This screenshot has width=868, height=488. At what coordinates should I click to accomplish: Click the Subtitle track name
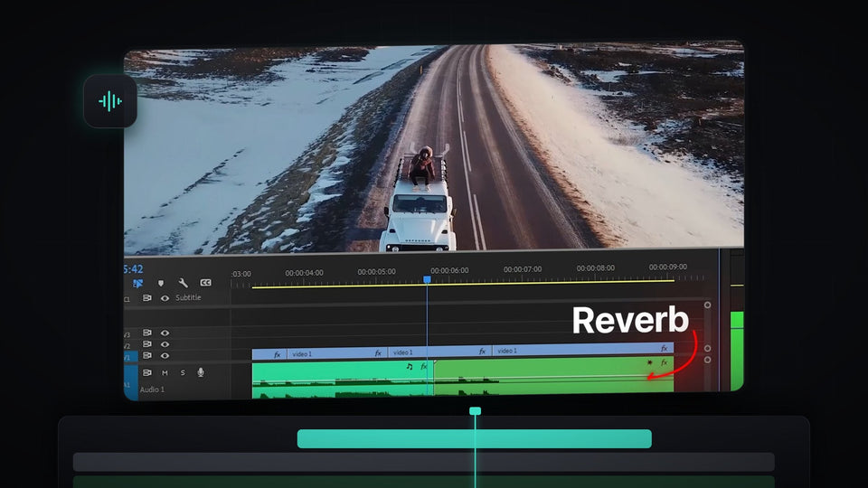coord(188,297)
